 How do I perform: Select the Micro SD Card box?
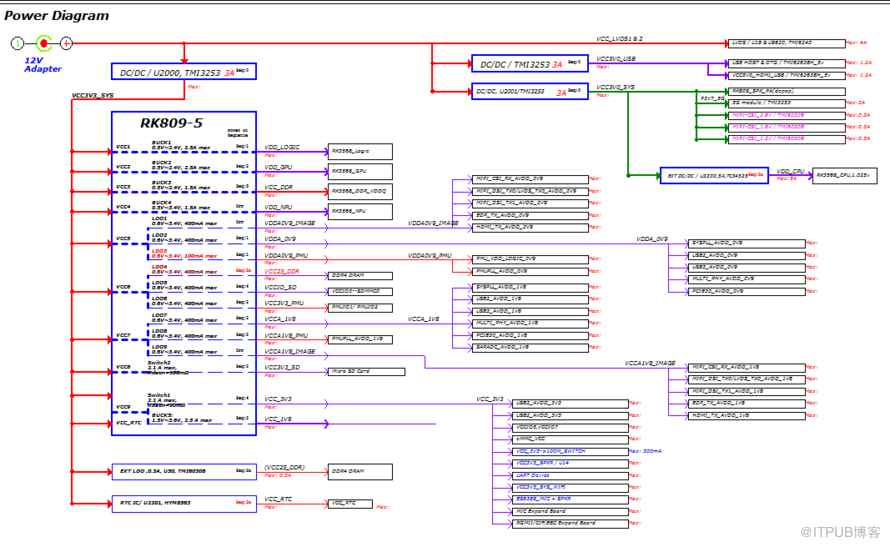360,371
